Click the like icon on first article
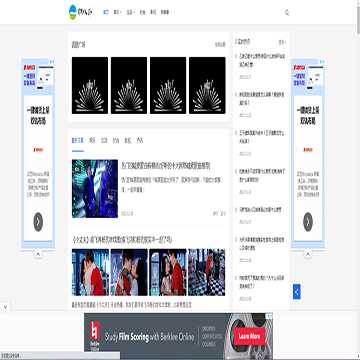The width and height of the screenshot is (360, 360). 223,213
